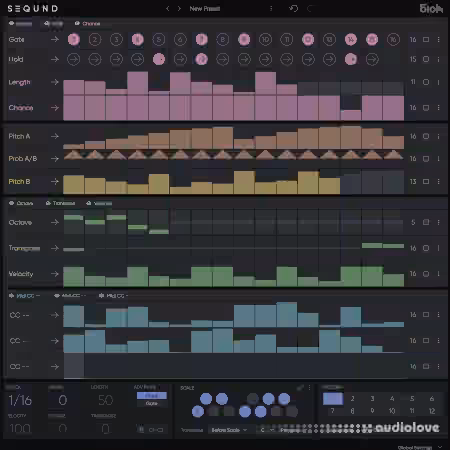Open the Length lane three-dot menu

pyautogui.click(x=439, y=82)
